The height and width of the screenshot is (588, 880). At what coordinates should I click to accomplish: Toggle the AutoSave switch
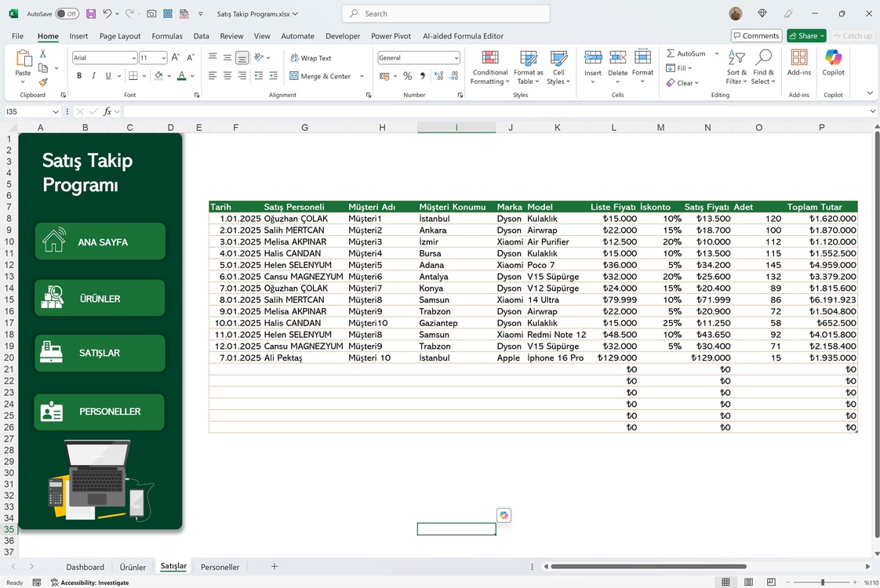click(x=67, y=13)
